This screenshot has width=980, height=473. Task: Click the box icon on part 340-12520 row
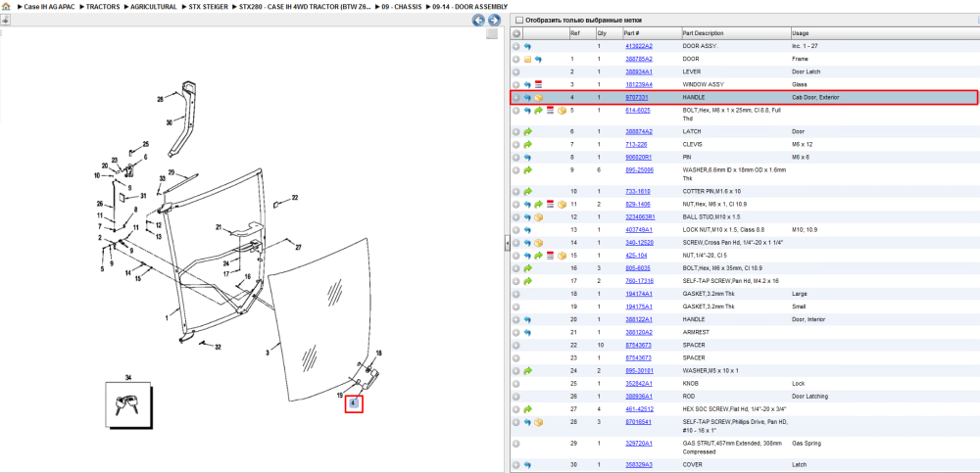tap(538, 243)
